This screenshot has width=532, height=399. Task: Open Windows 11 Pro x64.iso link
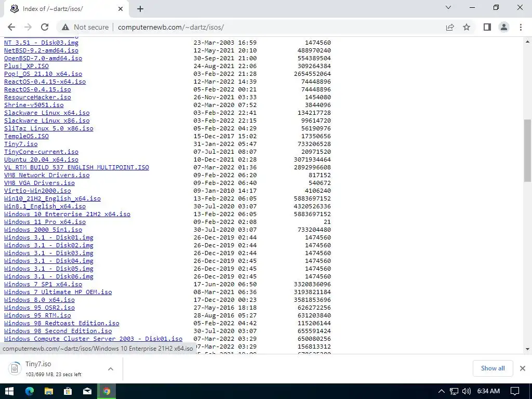[x=45, y=222]
